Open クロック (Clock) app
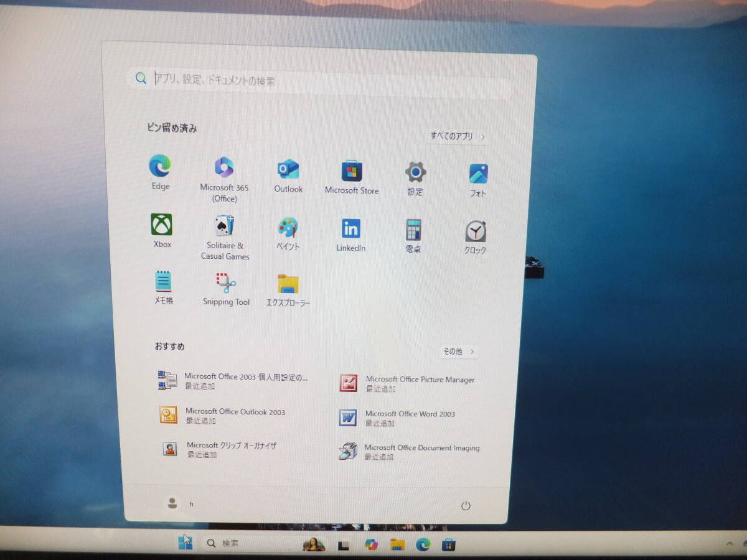747x560 pixels. pyautogui.click(x=476, y=237)
